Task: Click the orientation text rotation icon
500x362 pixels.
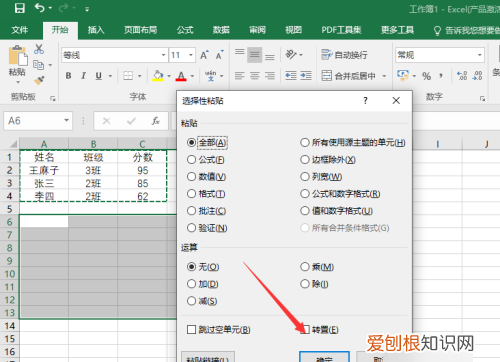Action: click(x=291, y=54)
